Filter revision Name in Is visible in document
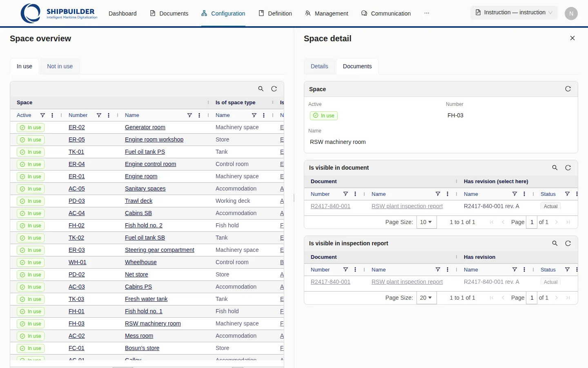The image size is (588, 368). coord(514,194)
